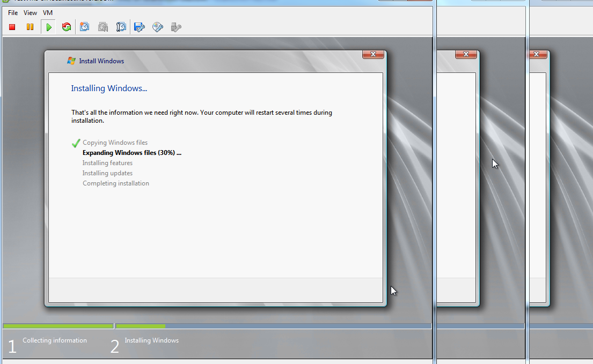
Task: Click the 'Install Windows' dialog title text
Action: point(101,61)
